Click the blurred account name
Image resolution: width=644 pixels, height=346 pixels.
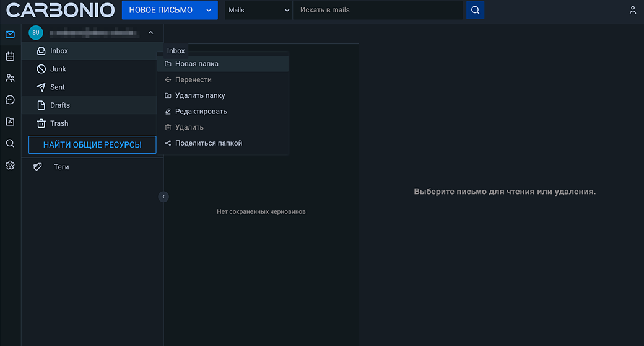94,32
